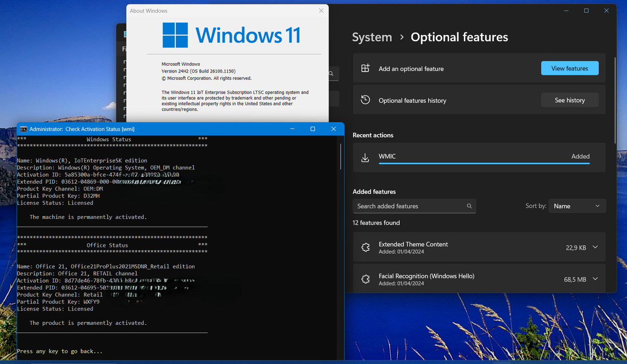
Task: Close the About Windows dialog
Action: pyautogui.click(x=321, y=10)
